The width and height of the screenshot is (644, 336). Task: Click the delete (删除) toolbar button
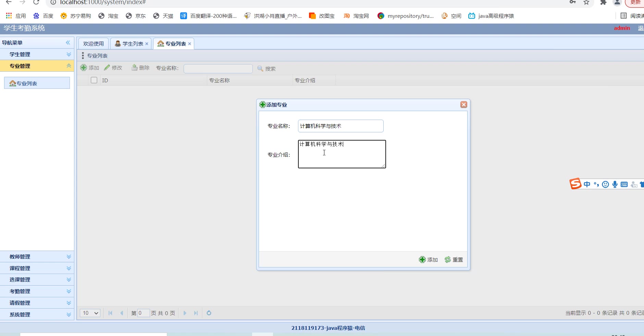pyautogui.click(x=140, y=68)
